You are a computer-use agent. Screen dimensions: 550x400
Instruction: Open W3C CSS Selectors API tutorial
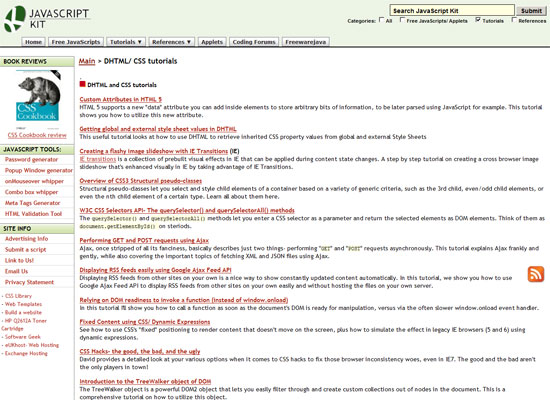tap(187, 211)
